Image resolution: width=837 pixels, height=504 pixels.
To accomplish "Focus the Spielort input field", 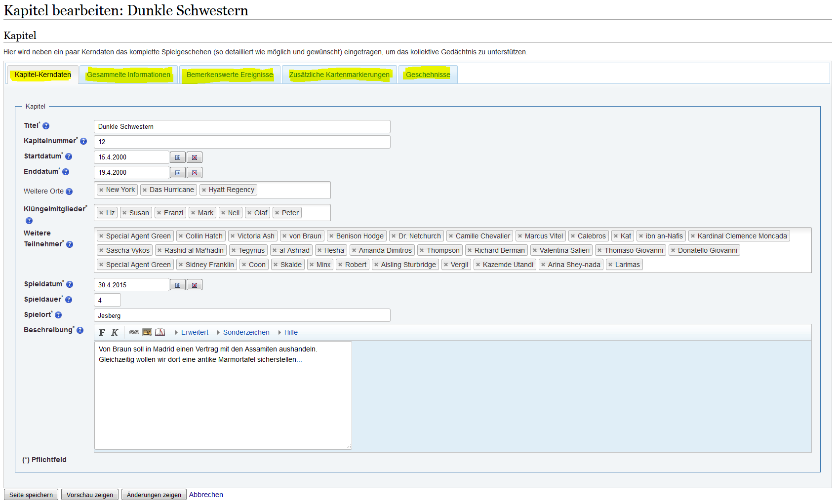I will 242,315.
